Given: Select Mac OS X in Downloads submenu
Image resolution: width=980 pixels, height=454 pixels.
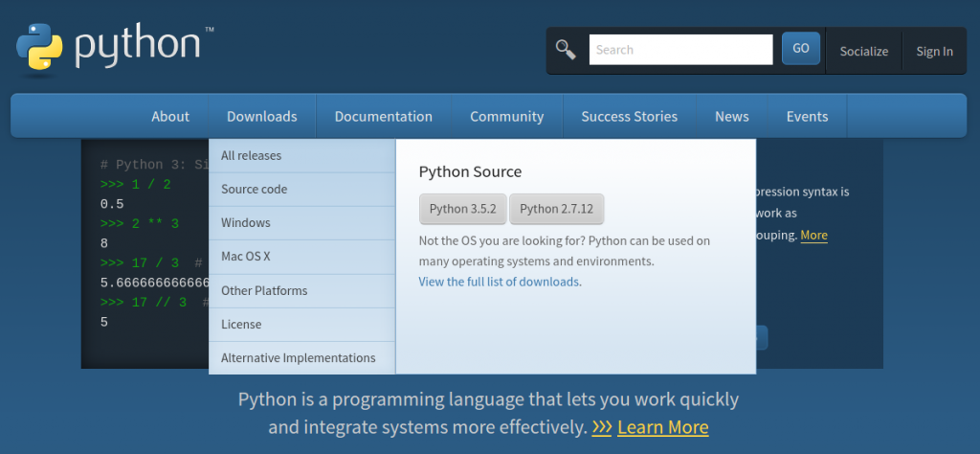Looking at the screenshot, I should 301,257.
